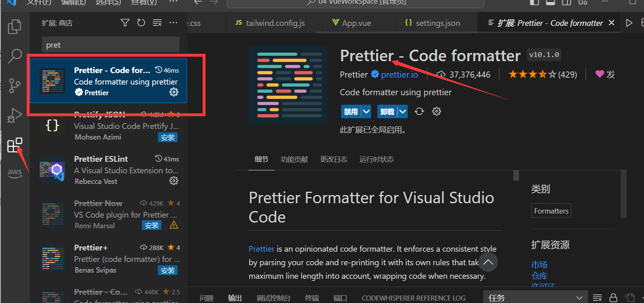The image size is (644, 303).
Task: Open manage gear for Prettier - Code formatter list item
Action: click(x=174, y=92)
